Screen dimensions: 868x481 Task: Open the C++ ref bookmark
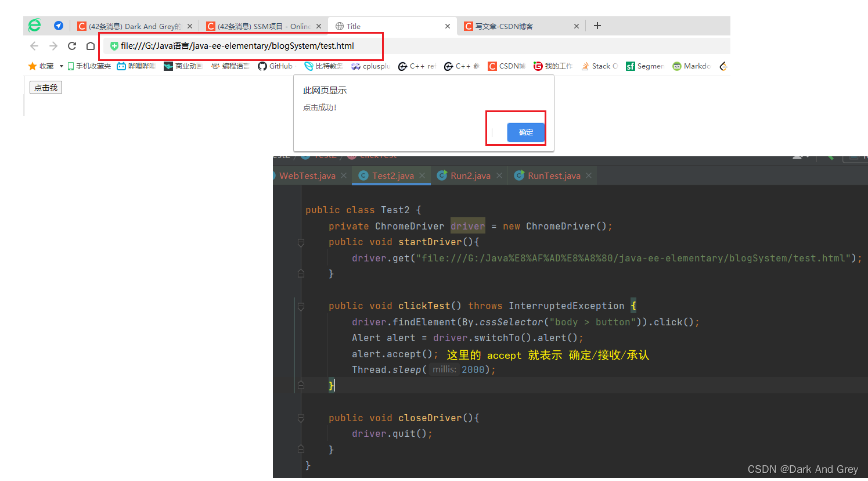[417, 66]
